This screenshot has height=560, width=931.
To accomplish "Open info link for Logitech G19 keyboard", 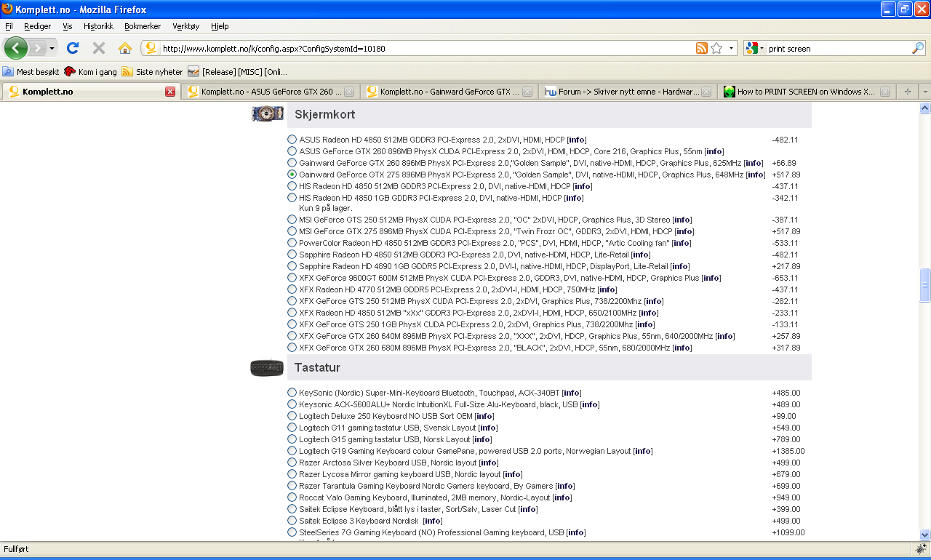I will [x=643, y=451].
